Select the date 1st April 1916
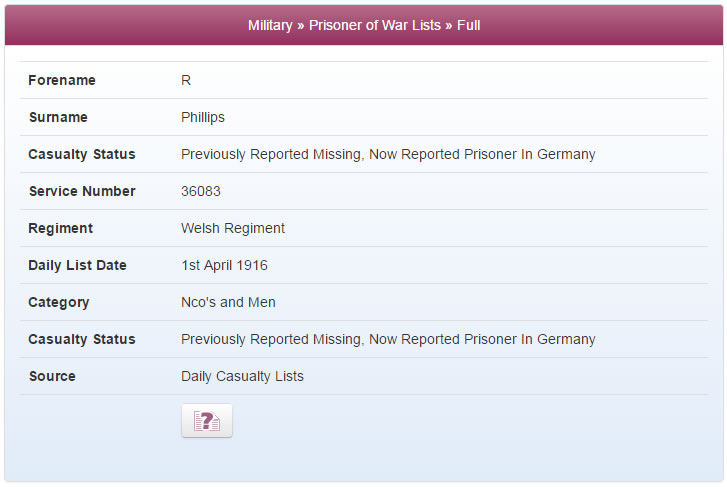727x487 pixels. pos(224,265)
